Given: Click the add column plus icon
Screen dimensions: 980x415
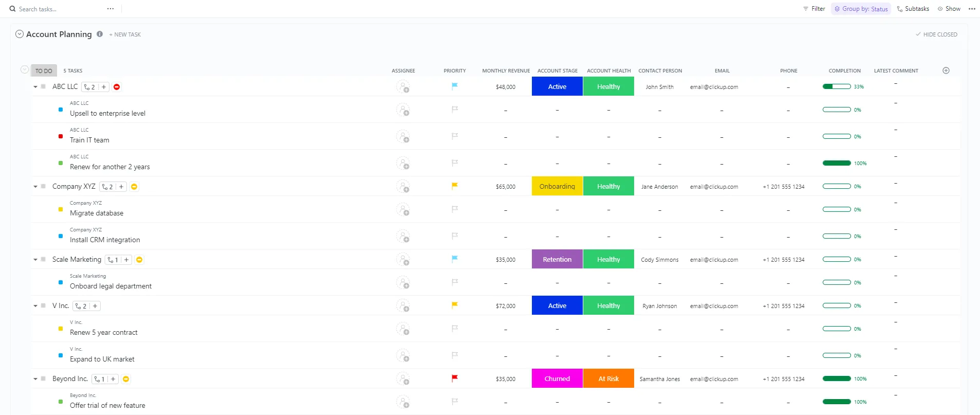Looking at the screenshot, I should pos(946,70).
